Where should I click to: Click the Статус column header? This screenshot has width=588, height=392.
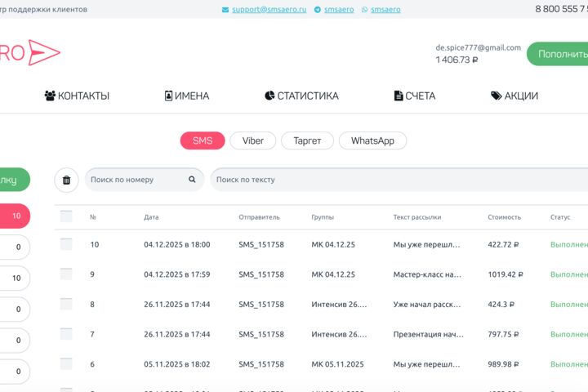click(560, 217)
